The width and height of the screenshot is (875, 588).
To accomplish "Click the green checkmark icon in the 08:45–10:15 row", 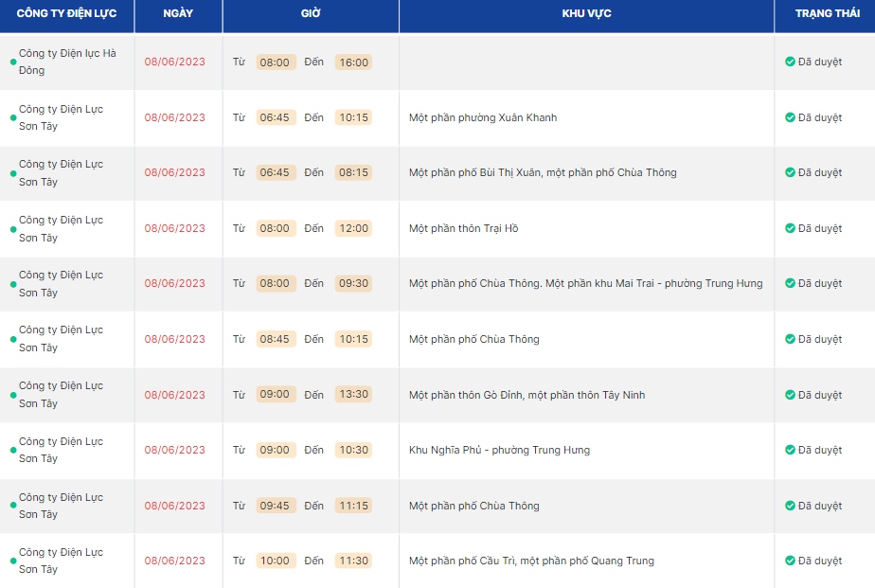I will coord(790,339).
